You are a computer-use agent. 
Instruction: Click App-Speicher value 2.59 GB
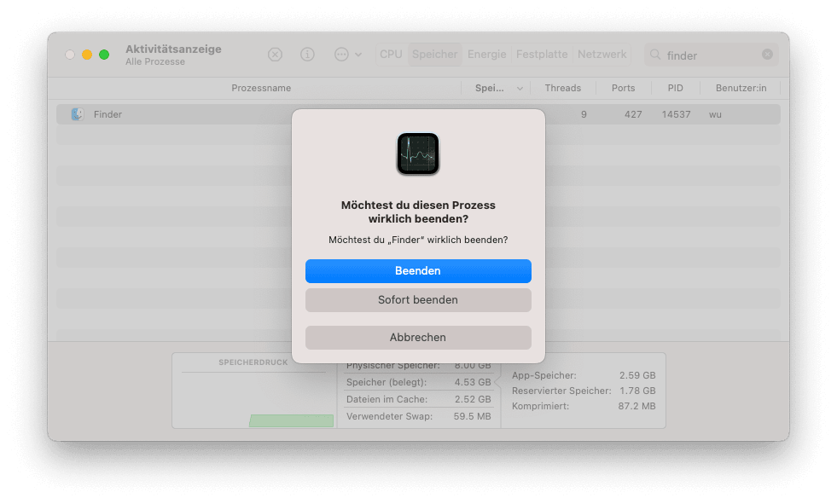coord(637,375)
